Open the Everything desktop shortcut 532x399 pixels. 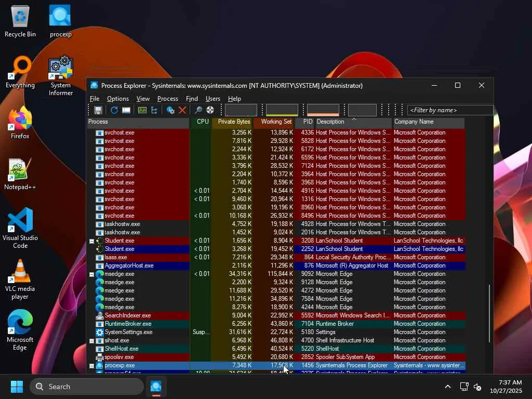tap(20, 72)
